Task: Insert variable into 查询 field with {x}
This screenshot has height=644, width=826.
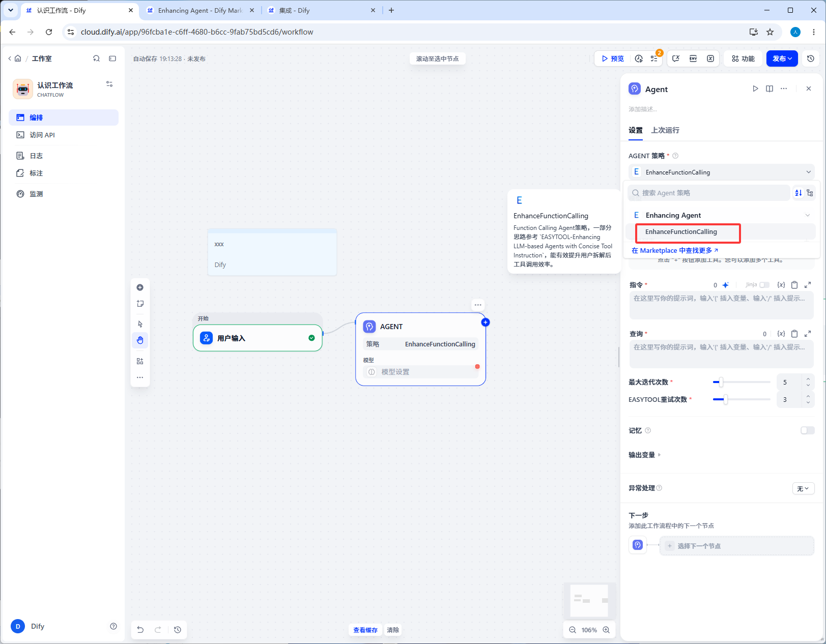Action: point(781,334)
